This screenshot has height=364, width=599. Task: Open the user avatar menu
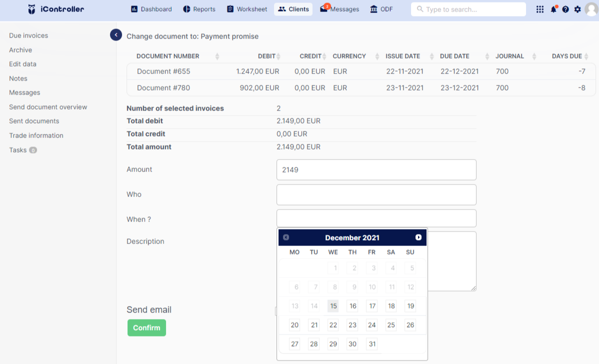(591, 9)
